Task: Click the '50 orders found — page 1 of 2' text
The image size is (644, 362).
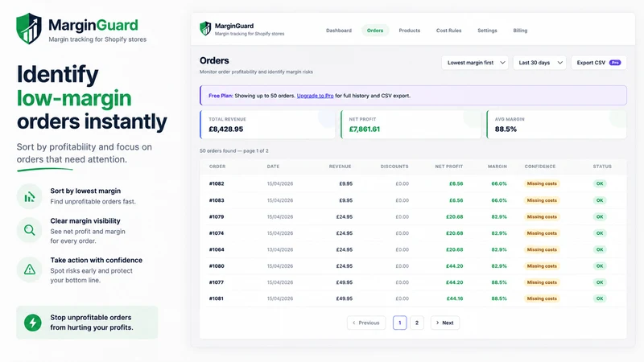Action: 234,150
